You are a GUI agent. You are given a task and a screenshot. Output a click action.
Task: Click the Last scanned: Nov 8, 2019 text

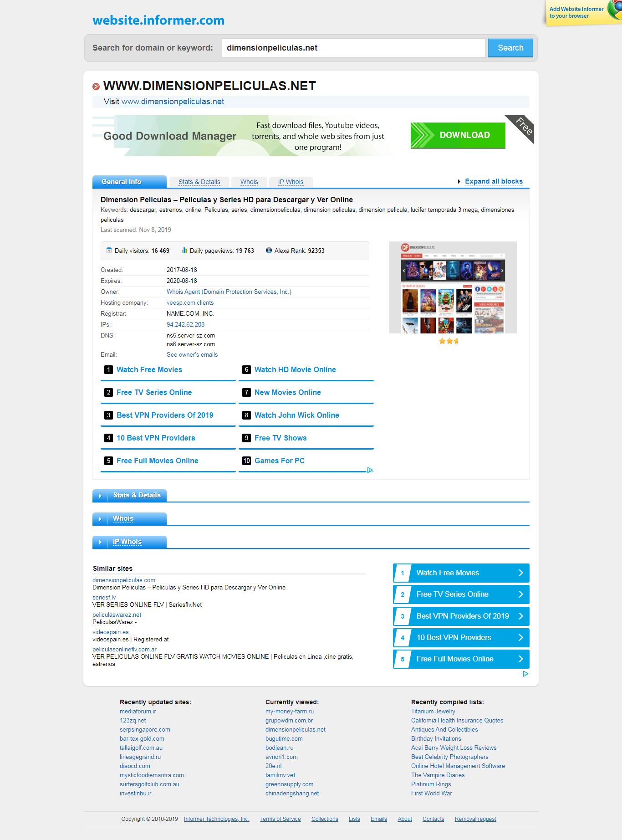click(136, 230)
